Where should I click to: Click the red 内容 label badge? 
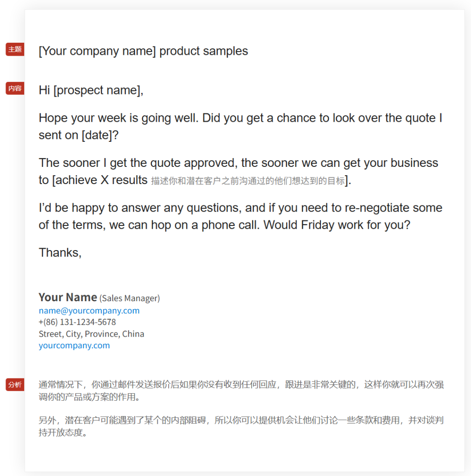coord(15,88)
